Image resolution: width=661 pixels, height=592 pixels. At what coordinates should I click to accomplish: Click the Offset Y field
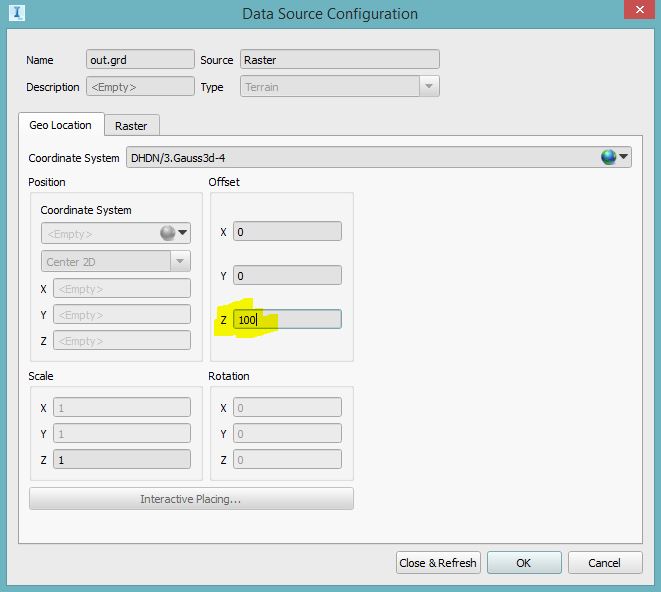pos(288,275)
